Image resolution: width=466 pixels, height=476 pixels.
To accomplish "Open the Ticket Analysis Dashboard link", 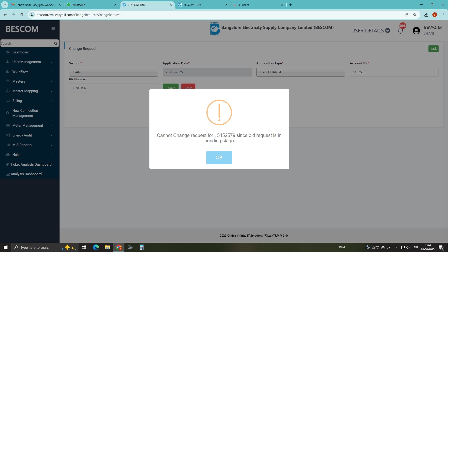I will [31, 164].
